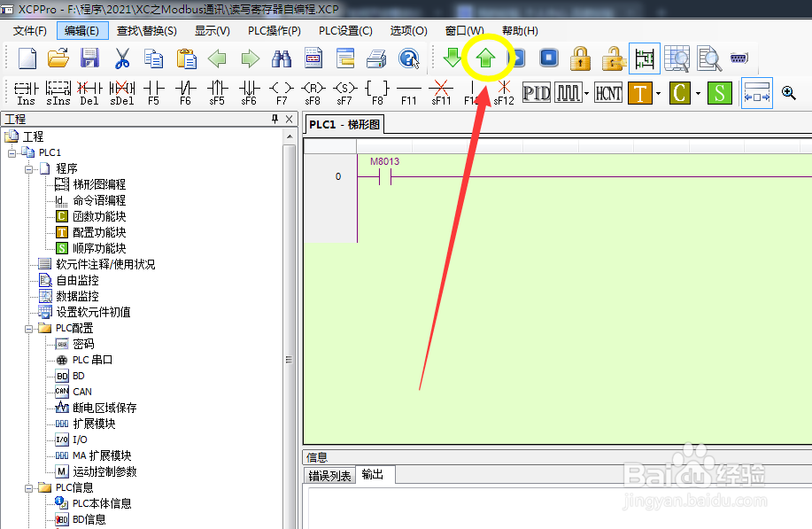Open Help with the question mark icon
The image size is (812, 529).
[x=409, y=58]
